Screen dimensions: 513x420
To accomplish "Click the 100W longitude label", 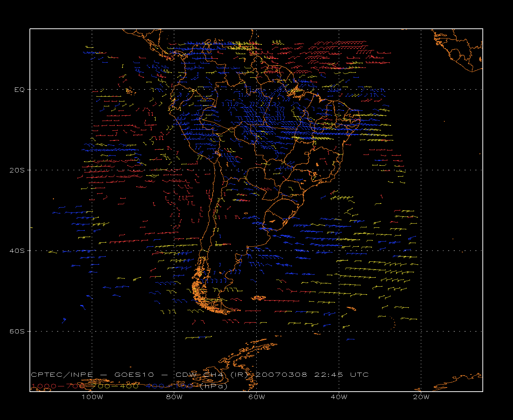I will click(92, 397).
